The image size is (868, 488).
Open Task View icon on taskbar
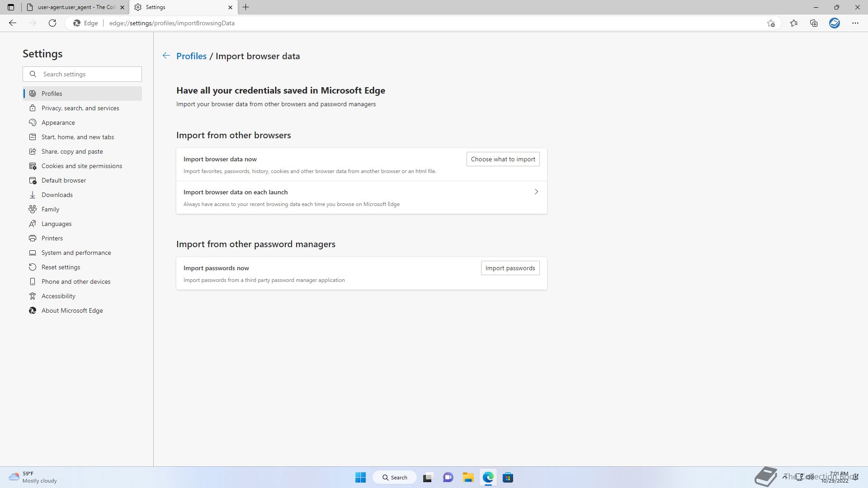tap(428, 477)
